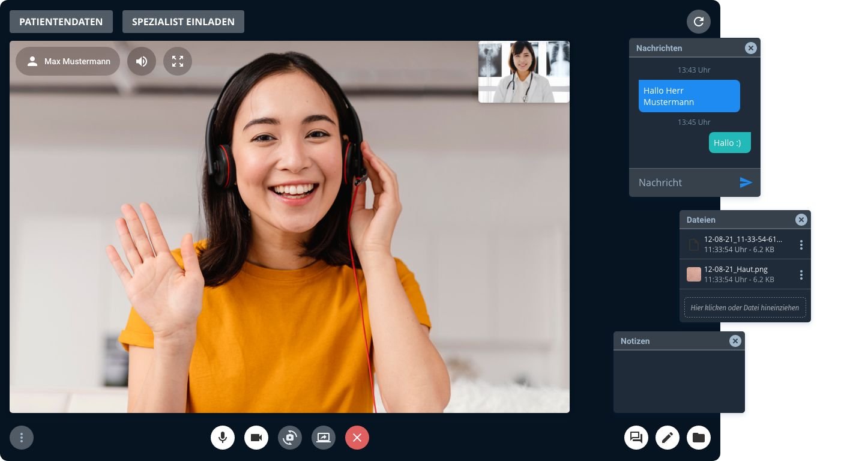
Task: Close the Dateien panel
Action: pos(801,220)
